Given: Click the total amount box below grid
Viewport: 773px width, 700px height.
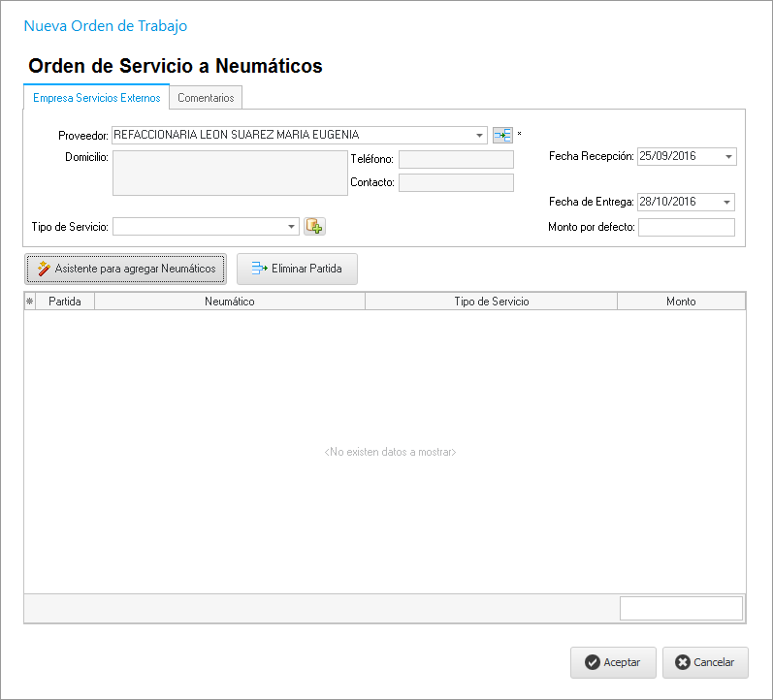Looking at the screenshot, I should pos(681,608).
